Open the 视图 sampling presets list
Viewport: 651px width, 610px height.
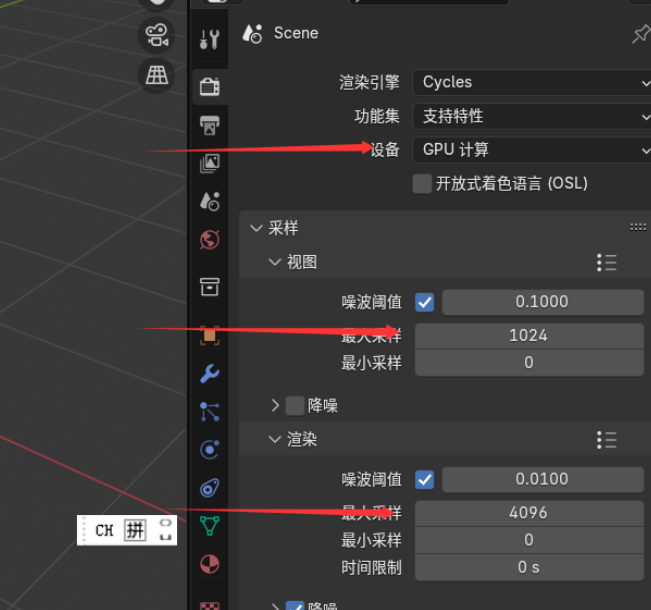click(x=607, y=262)
